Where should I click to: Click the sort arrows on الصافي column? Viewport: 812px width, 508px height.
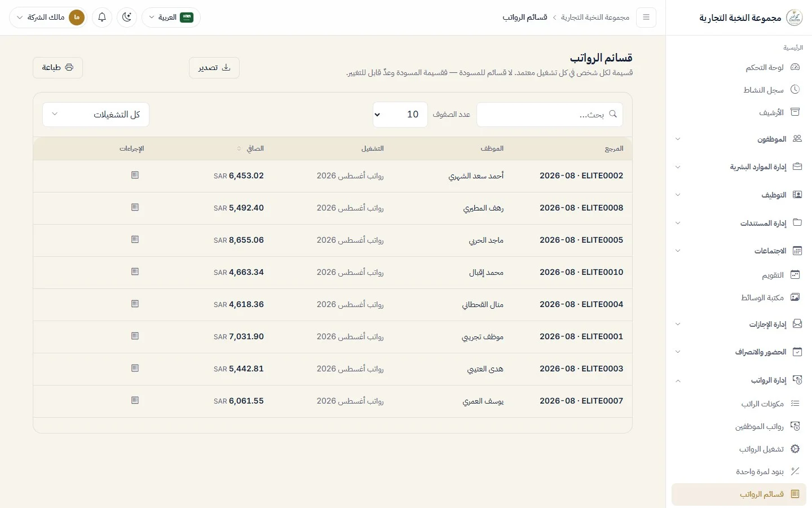239,148
